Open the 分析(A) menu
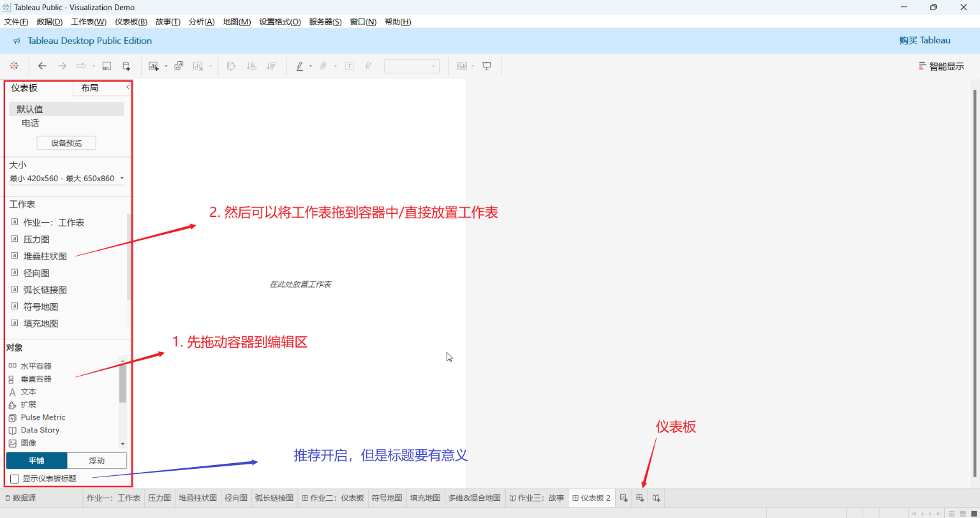The height and width of the screenshot is (518, 980). (x=202, y=22)
